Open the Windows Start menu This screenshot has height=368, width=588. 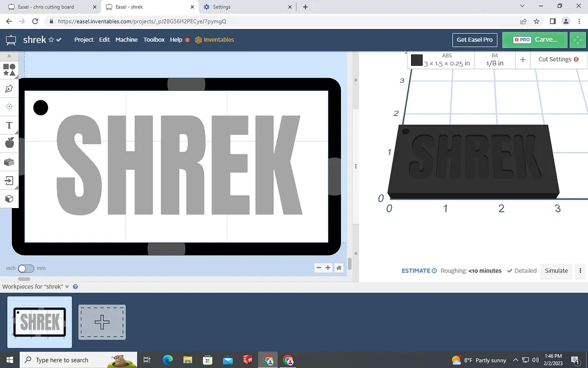[10, 360]
